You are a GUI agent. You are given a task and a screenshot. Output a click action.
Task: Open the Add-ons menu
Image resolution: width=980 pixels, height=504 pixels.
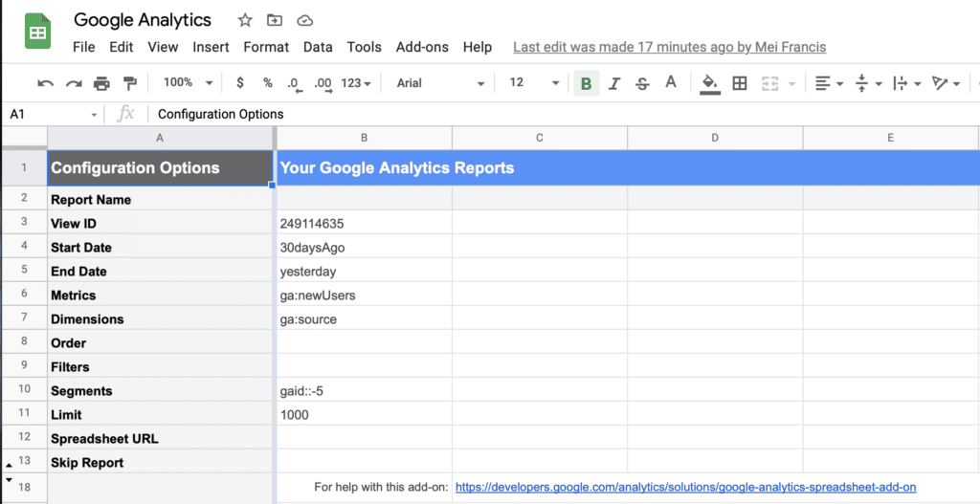(422, 48)
